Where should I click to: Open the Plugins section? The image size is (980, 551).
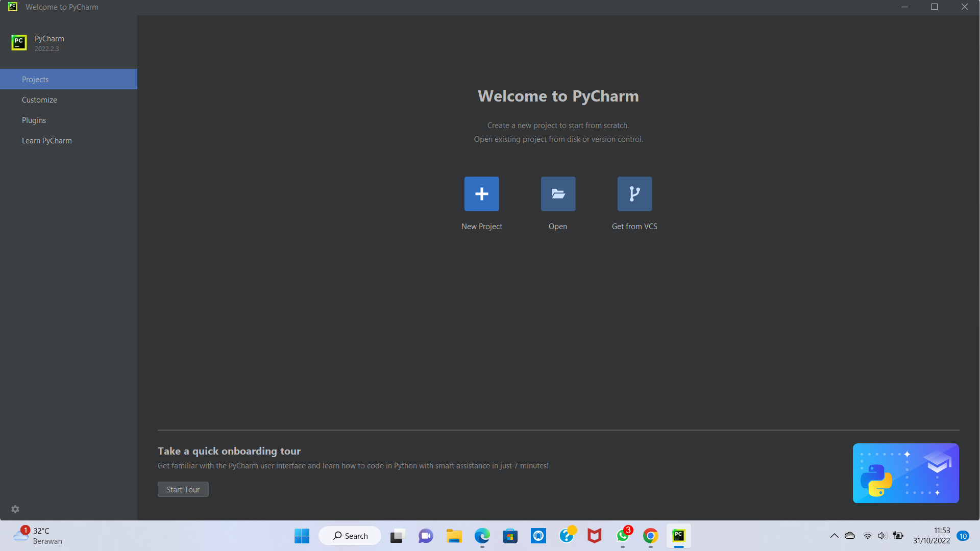tap(34, 120)
